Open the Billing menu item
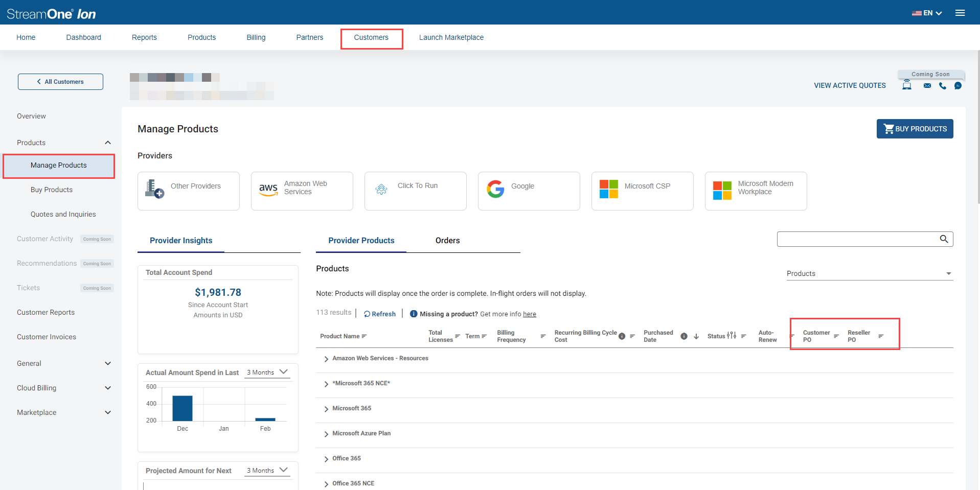The image size is (980, 490). coord(256,37)
